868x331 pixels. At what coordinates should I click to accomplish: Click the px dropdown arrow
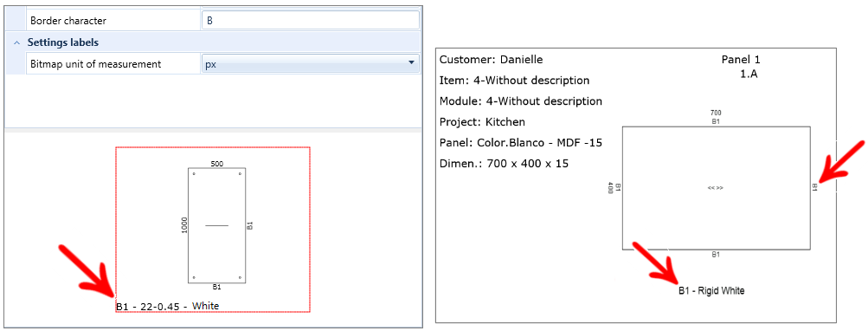coord(411,63)
